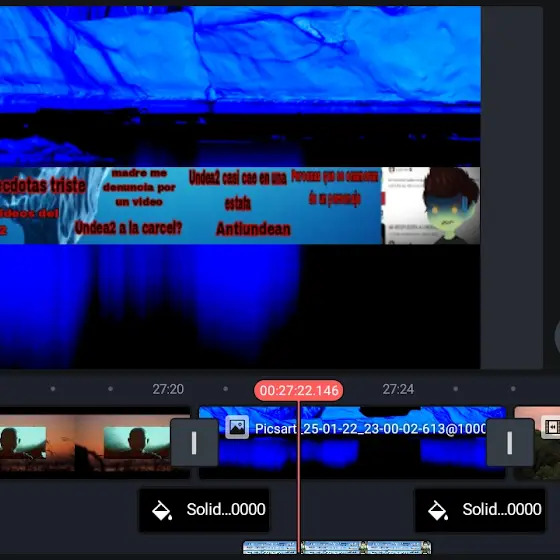Click the 'Undea2 a la carcel?' text in preview
The image size is (560, 560).
click(128, 228)
